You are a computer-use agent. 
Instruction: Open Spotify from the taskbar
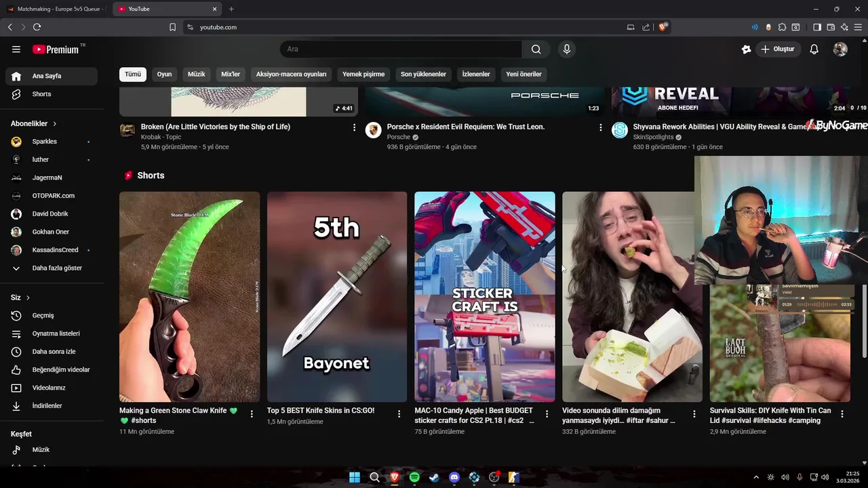point(414,477)
